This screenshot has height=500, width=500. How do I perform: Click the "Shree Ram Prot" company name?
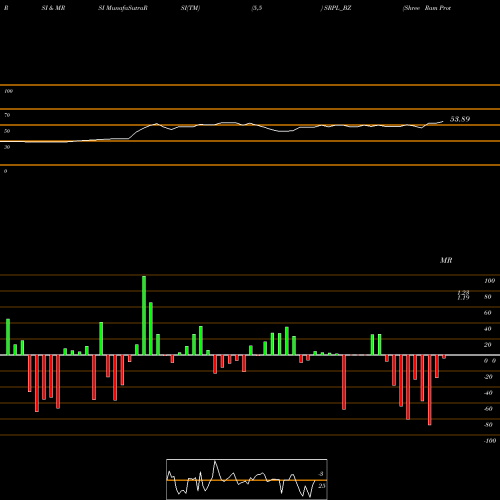[427, 8]
